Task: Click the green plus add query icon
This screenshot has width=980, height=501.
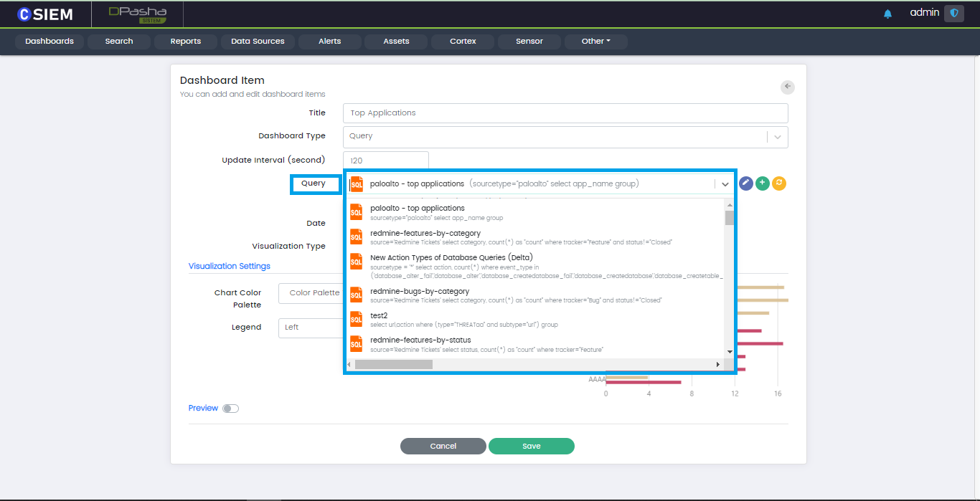Action: tap(763, 183)
